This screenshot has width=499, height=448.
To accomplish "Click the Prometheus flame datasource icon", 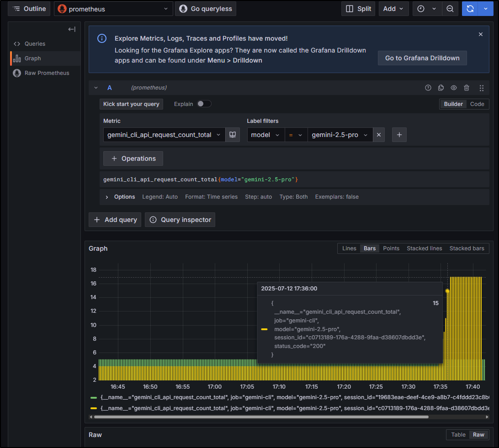I will pyautogui.click(x=62, y=9).
